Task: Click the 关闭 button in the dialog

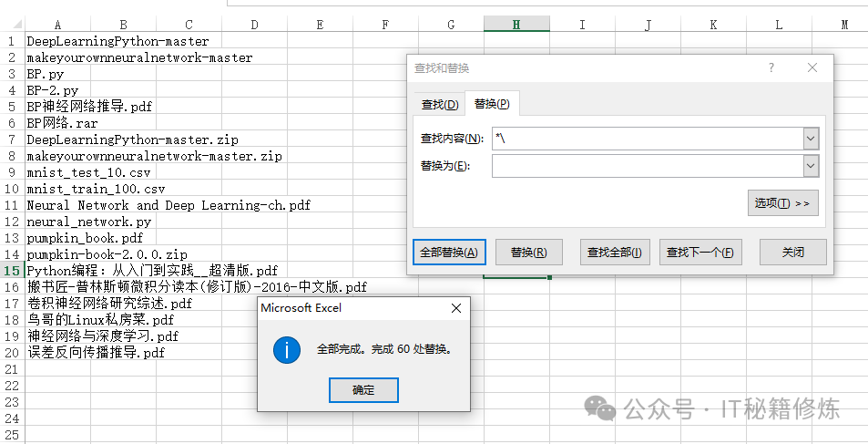Action: 792,253
